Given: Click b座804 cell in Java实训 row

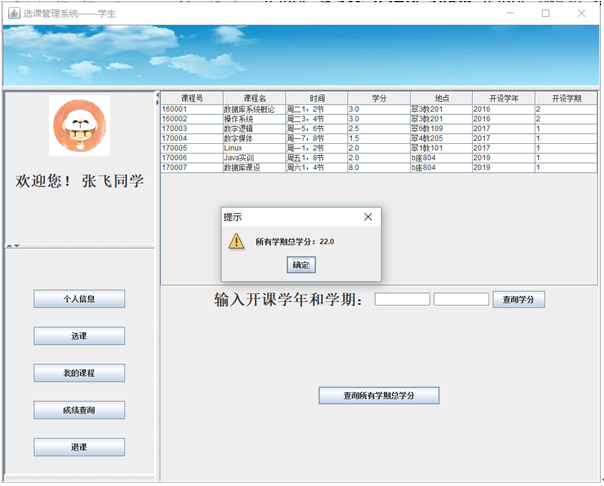Looking at the screenshot, I should (441, 158).
